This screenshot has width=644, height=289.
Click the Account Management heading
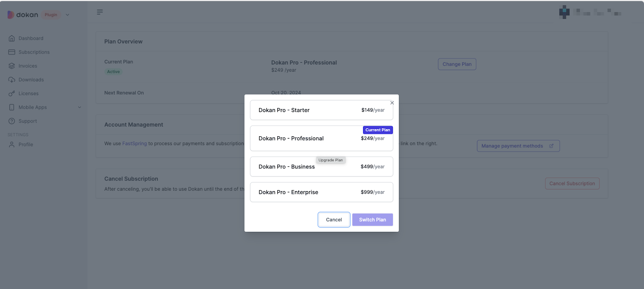pyautogui.click(x=134, y=125)
